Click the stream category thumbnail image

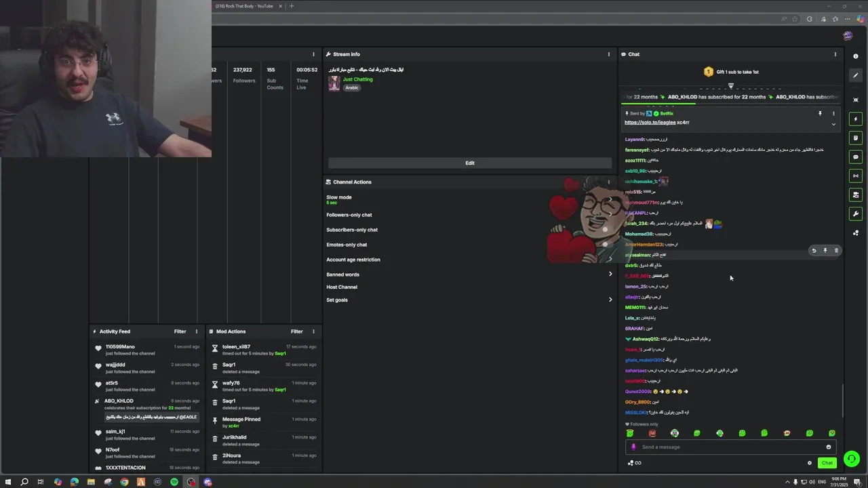tap(334, 83)
